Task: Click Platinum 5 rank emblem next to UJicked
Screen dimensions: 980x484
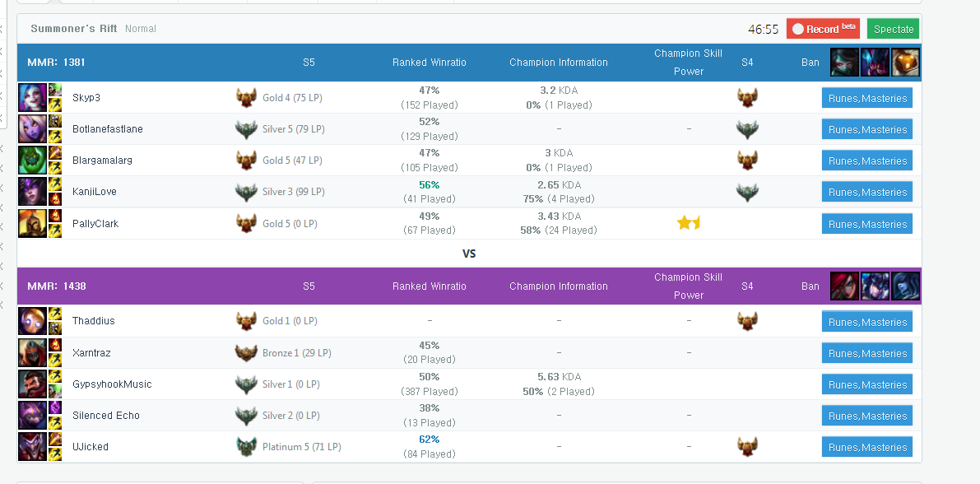Action: 246,446
